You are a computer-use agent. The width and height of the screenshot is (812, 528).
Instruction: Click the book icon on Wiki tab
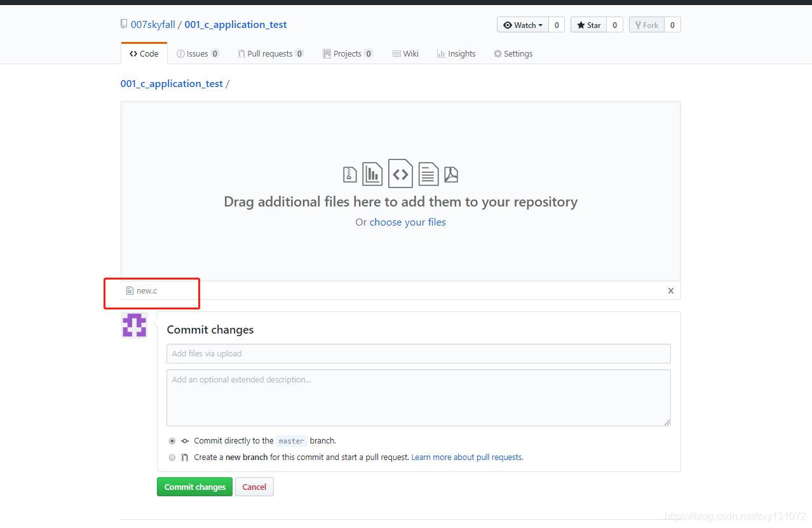point(396,53)
